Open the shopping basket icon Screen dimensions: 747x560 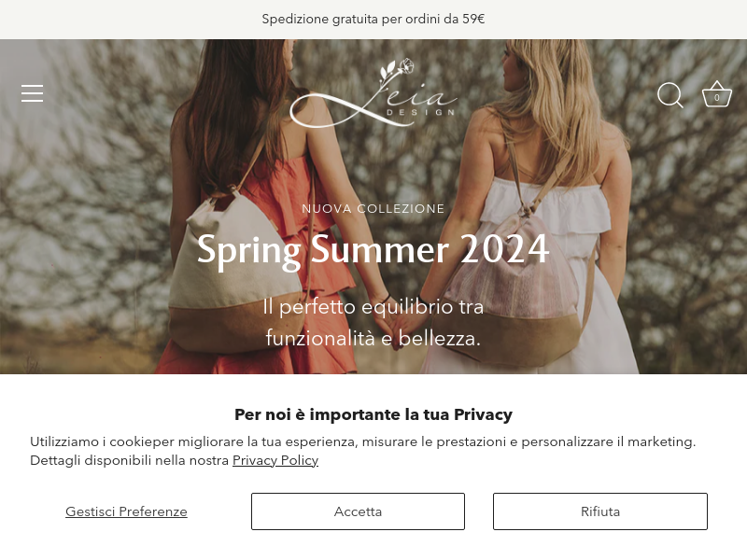pyautogui.click(x=716, y=94)
